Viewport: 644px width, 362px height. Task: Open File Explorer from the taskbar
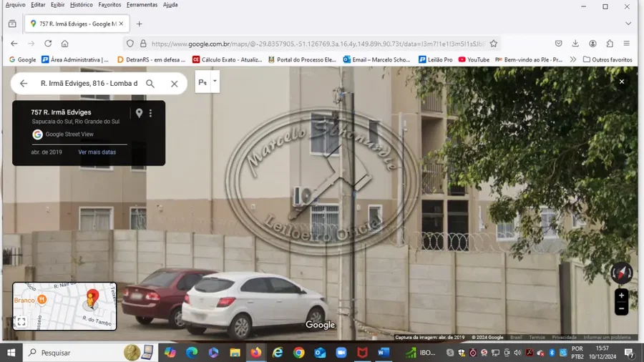pyautogui.click(x=235, y=353)
